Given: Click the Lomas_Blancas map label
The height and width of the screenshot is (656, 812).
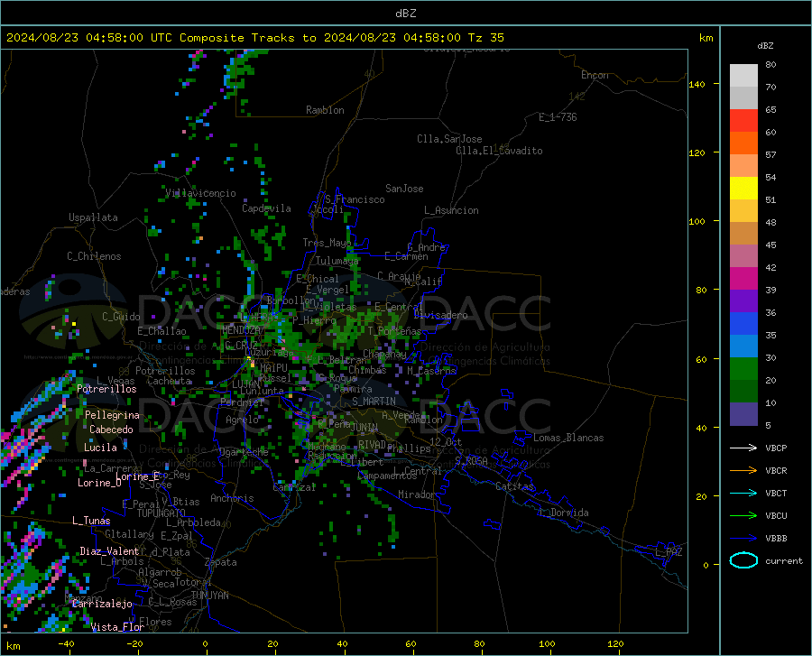Looking at the screenshot, I should (x=568, y=438).
